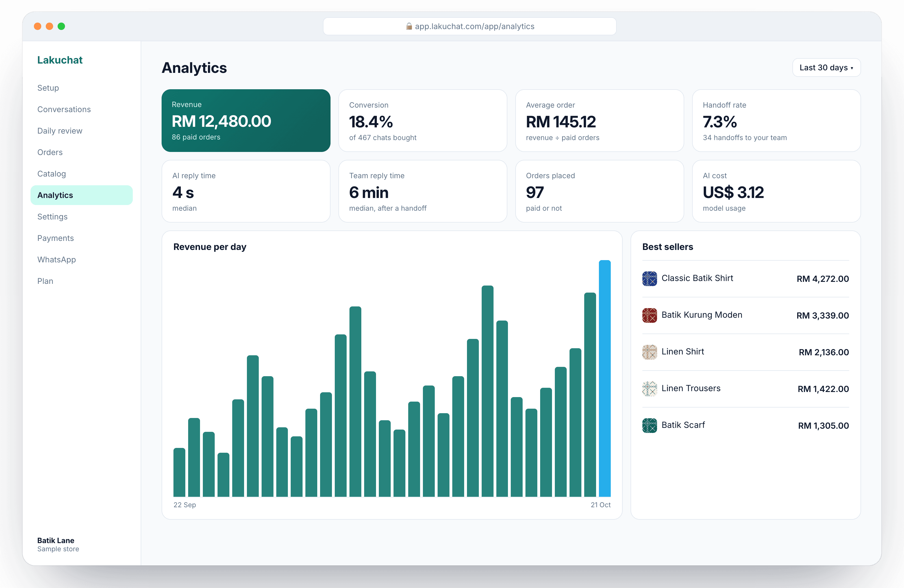This screenshot has height=588, width=904.
Task: Open Settings from the sidebar
Action: [x=82, y=217]
